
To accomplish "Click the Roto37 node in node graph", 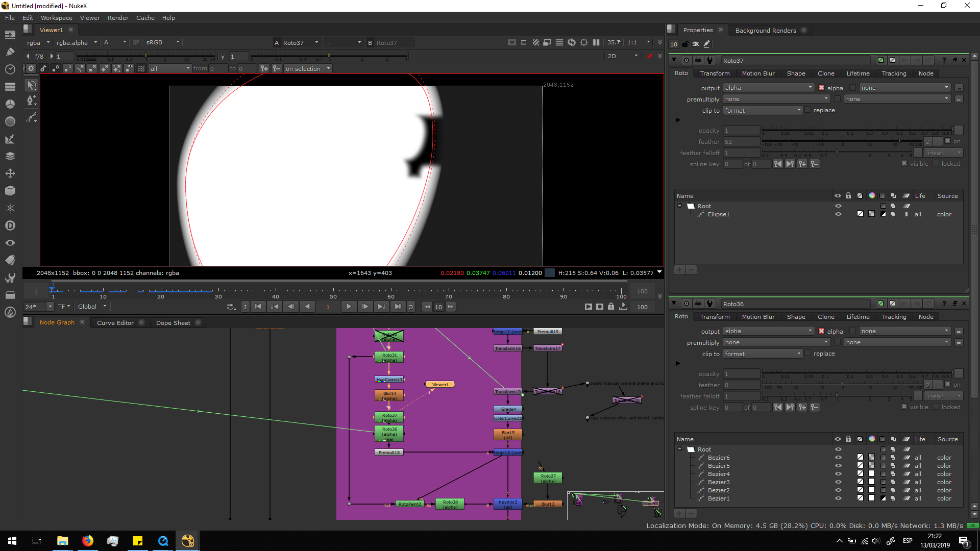I will pos(389,417).
